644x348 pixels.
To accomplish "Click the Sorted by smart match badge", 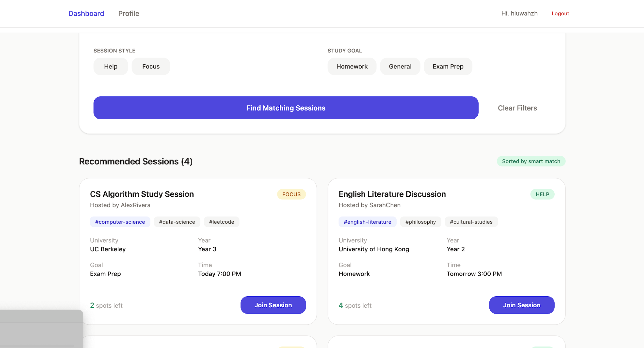I will click(531, 161).
